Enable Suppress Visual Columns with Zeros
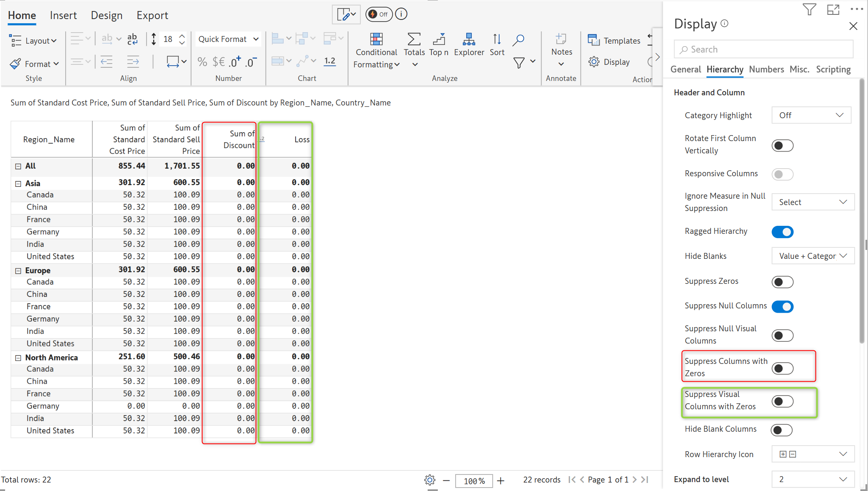This screenshot has width=868, height=491. click(782, 401)
